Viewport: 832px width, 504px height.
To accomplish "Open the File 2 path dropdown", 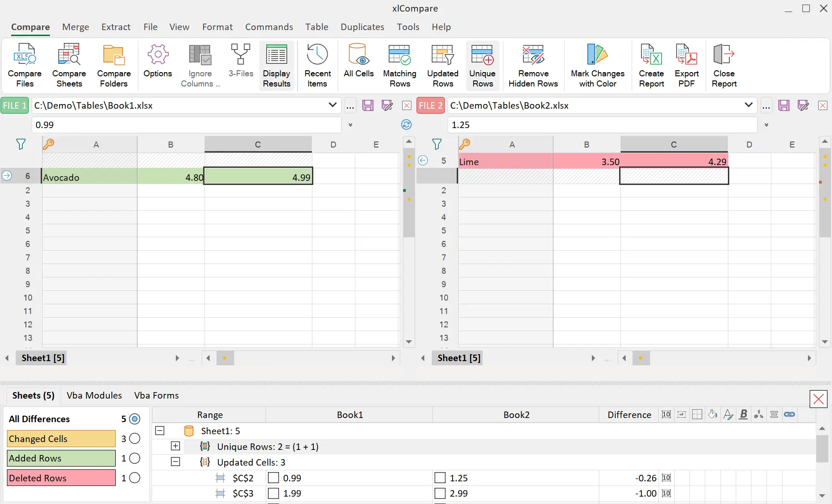I will pos(748,105).
